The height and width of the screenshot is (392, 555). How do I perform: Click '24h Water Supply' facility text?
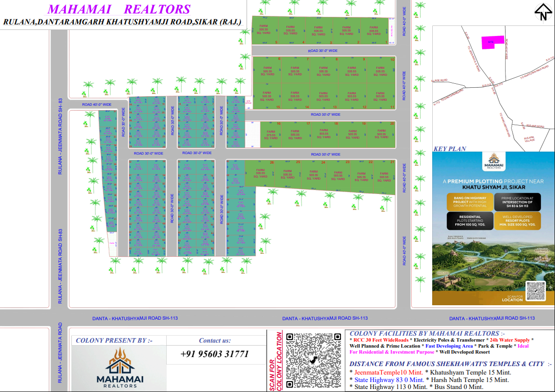click(x=510, y=340)
